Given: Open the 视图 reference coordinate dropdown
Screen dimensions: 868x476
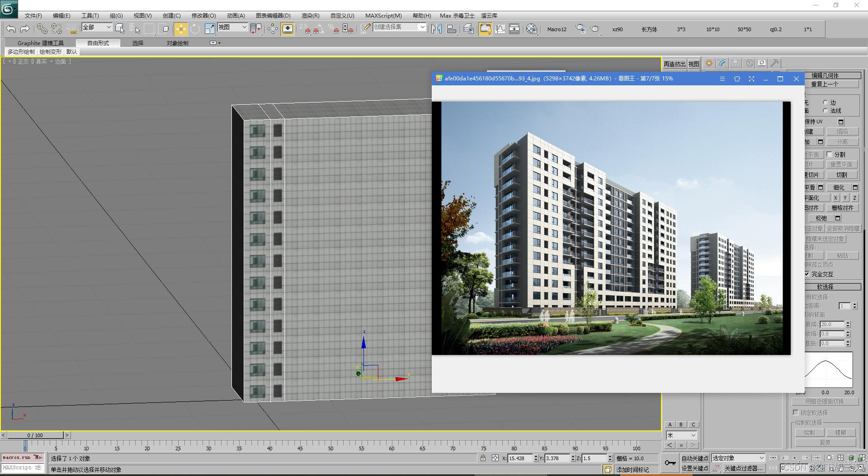Looking at the screenshot, I should click(x=232, y=27).
